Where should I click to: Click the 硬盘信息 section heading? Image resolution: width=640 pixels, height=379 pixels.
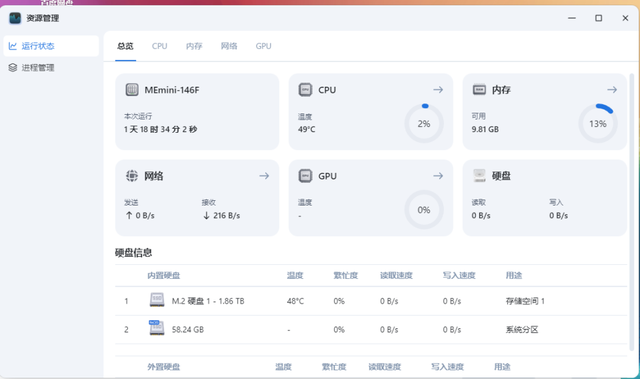click(x=133, y=253)
